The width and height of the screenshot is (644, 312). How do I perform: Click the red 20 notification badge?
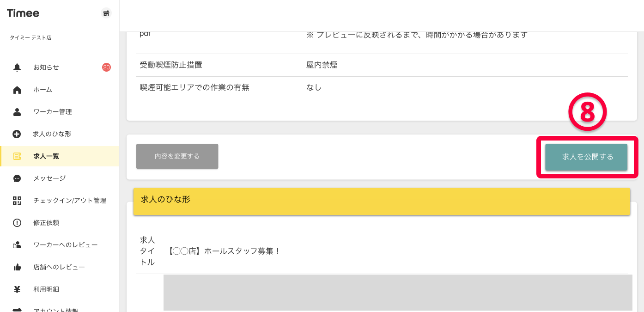[x=106, y=67]
